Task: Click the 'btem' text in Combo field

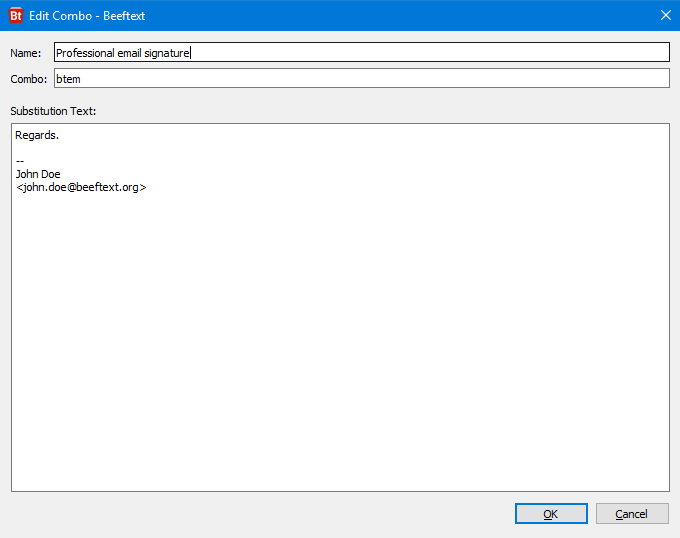Action: 68,79
